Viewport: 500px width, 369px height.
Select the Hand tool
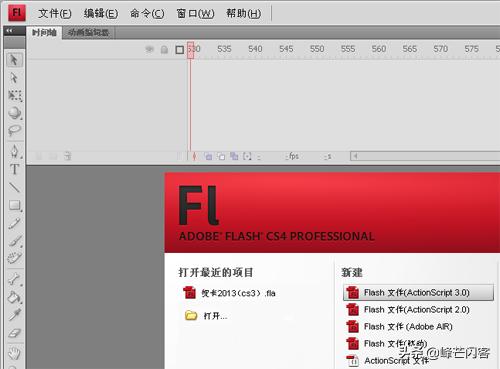click(15, 353)
